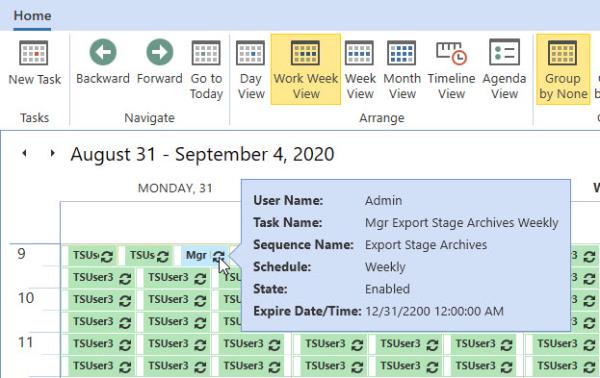Click the small previous week arrow beside date

[24, 153]
